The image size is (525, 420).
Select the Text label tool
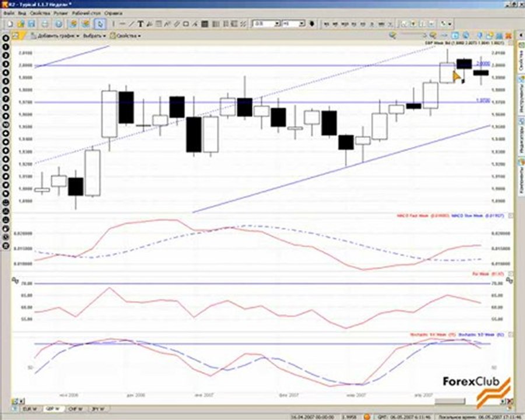[140, 24]
